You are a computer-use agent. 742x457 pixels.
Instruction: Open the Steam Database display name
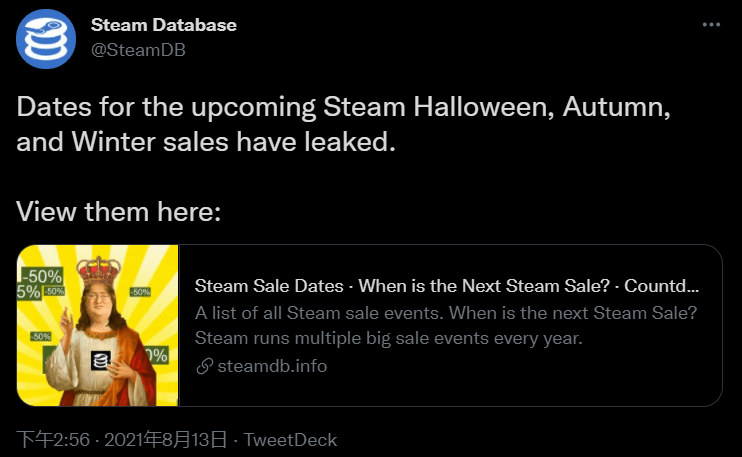click(x=164, y=25)
